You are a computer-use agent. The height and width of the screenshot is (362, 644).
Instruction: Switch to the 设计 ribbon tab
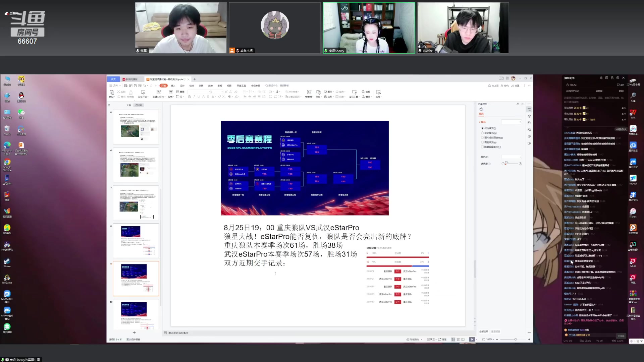[x=182, y=86]
